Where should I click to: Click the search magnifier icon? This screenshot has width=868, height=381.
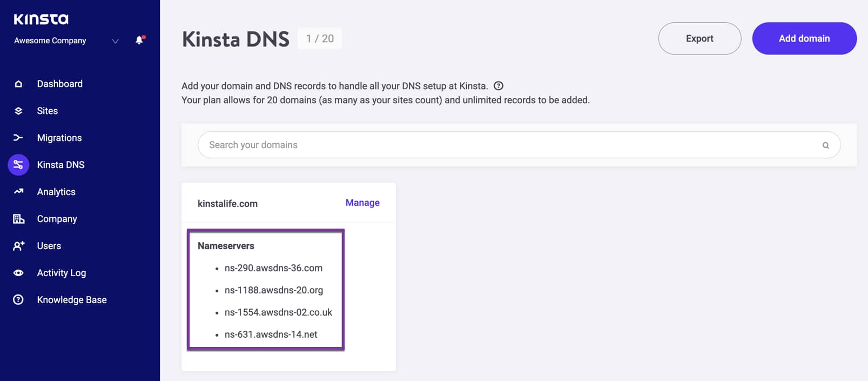[825, 145]
